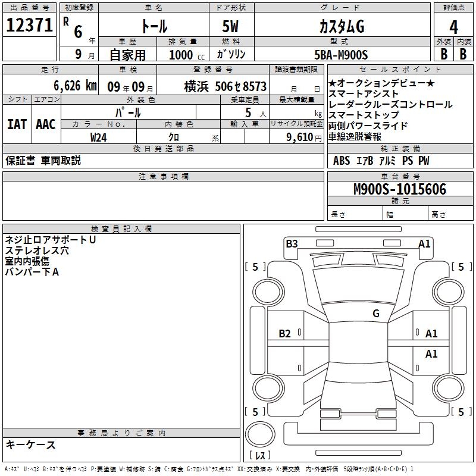Click the mileage value 6,626 km

pos(76,86)
